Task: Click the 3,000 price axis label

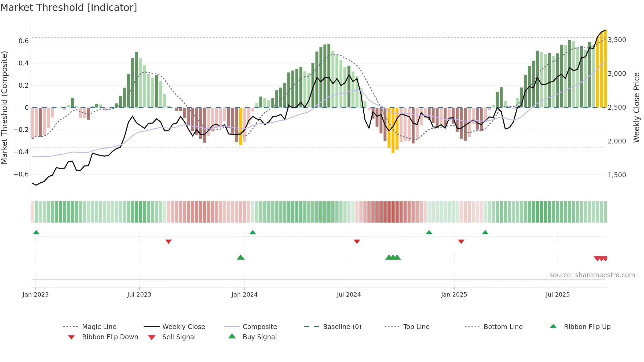Action: point(617,74)
